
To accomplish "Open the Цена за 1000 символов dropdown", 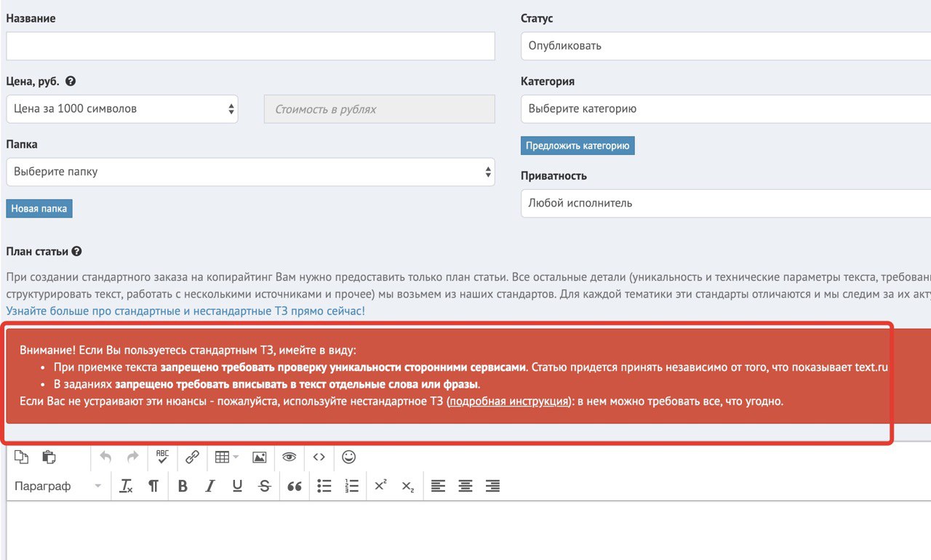I will [122, 109].
